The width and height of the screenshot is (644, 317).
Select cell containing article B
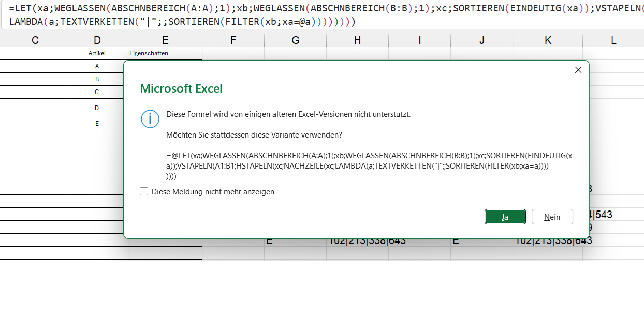(x=97, y=79)
